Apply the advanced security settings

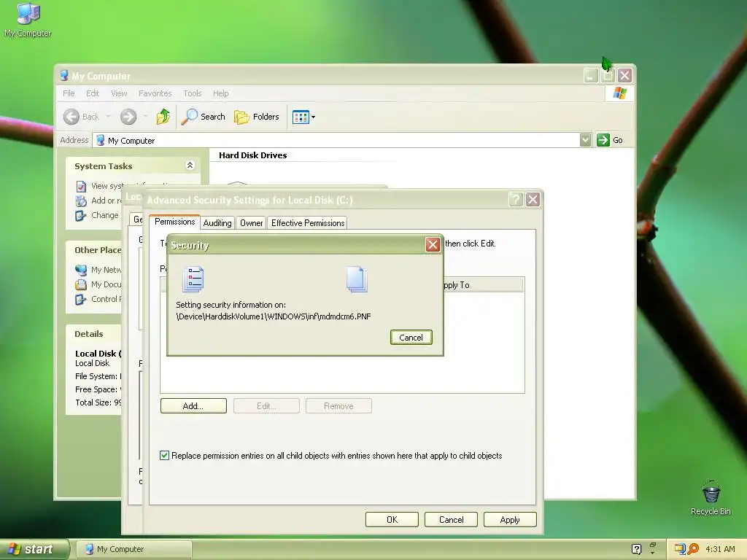510,519
